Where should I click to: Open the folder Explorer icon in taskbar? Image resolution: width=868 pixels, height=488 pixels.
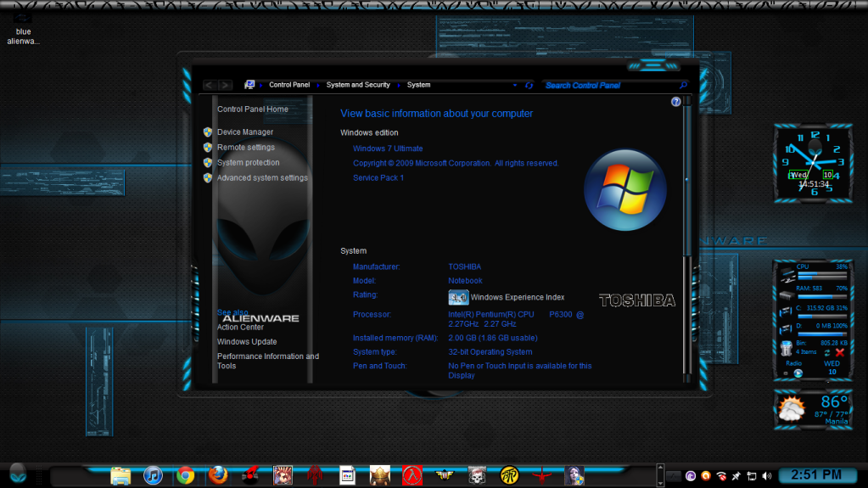[x=120, y=476]
